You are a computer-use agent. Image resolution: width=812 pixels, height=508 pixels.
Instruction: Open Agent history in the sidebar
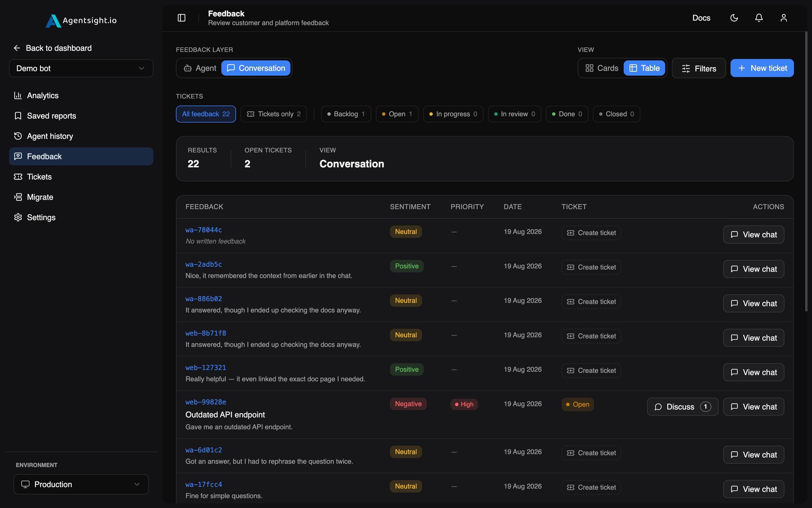click(x=81, y=136)
